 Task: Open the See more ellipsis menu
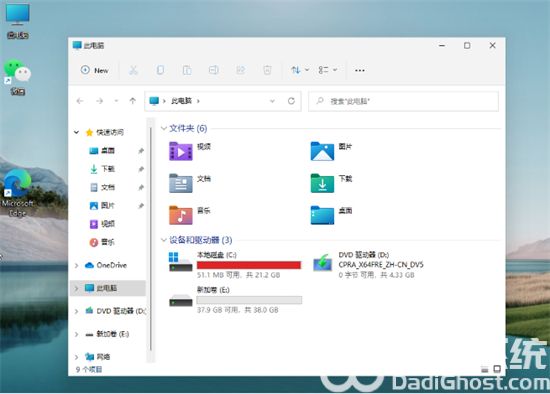coord(360,71)
